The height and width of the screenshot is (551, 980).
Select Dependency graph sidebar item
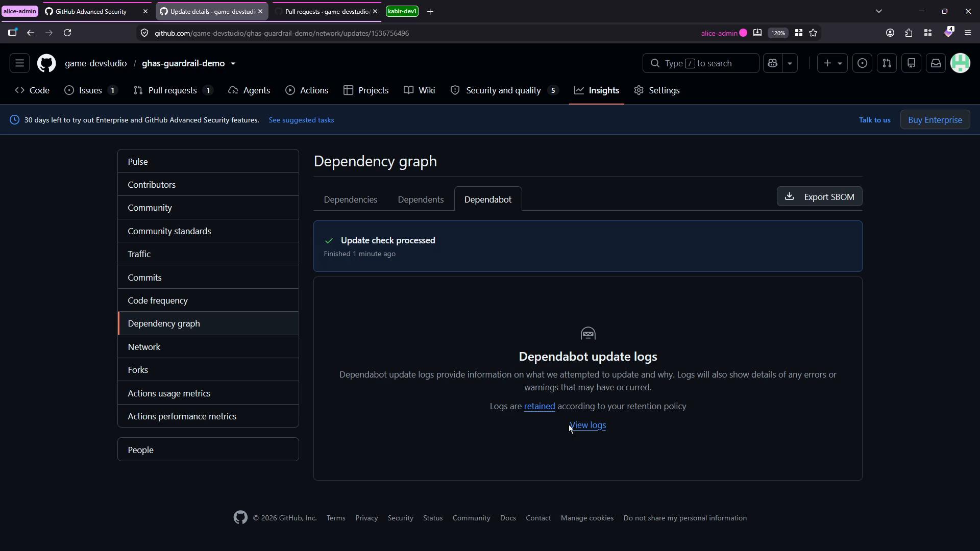click(208, 323)
